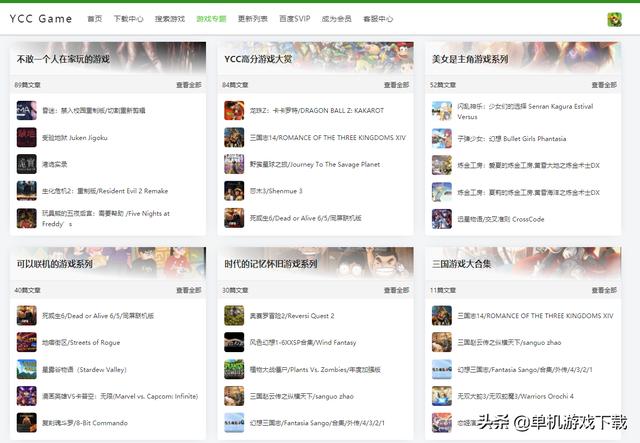Click ROMANCE OF THE THREE KINGDOMS XIV thumbnail in 三国游戏大合集
Screen dimensions: 640x443
click(x=442, y=316)
